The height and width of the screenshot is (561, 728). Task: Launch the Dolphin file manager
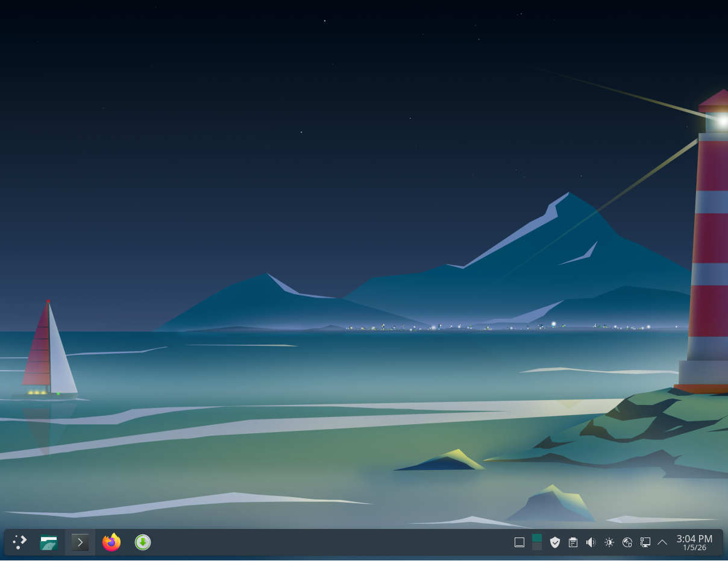[49, 542]
